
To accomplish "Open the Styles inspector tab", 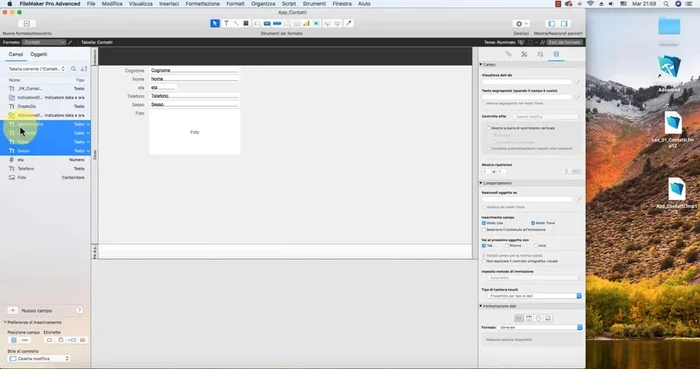I will point(524,54).
